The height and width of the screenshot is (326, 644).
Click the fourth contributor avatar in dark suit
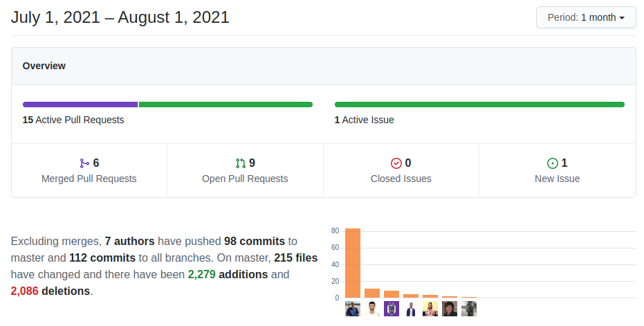tap(411, 309)
